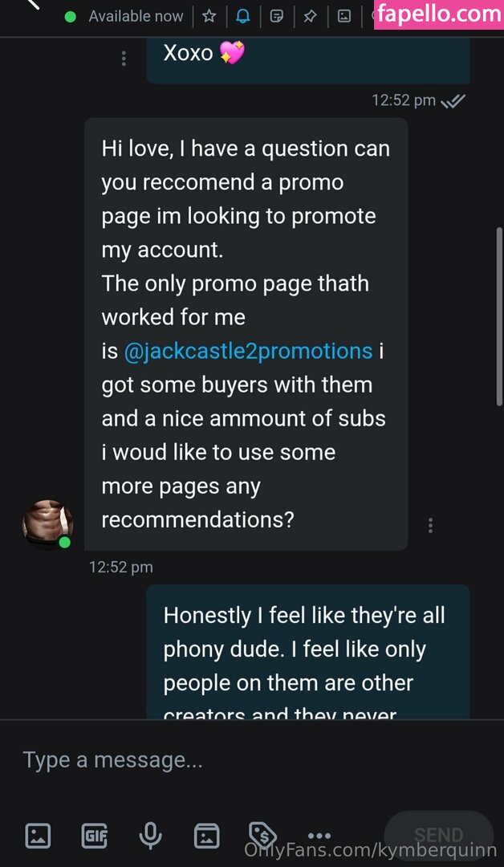Open the vault media icon
This screenshot has height=867, width=504.
point(207,836)
